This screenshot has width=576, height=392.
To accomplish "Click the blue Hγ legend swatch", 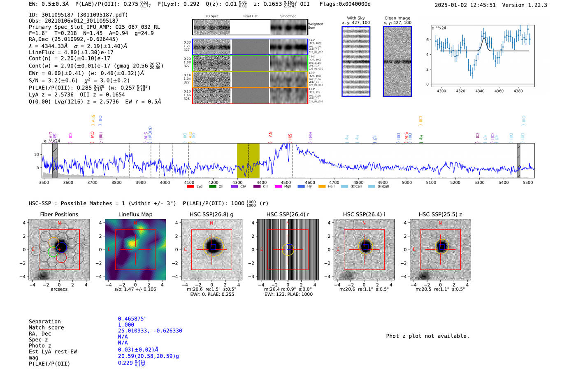I will pyautogui.click(x=301, y=187).
